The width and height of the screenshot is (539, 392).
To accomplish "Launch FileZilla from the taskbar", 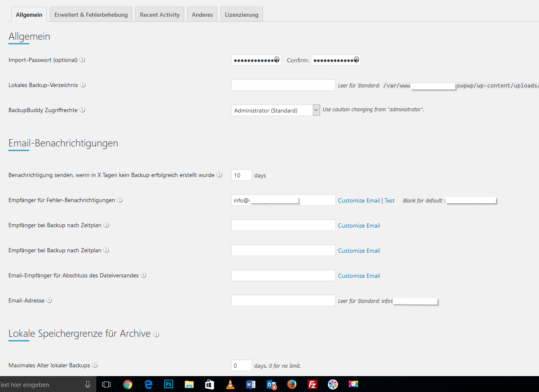I will click(x=312, y=384).
